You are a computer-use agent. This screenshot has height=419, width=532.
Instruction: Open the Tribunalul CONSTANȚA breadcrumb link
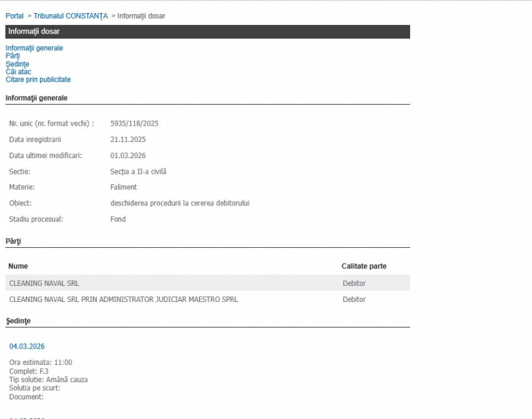tap(70, 16)
